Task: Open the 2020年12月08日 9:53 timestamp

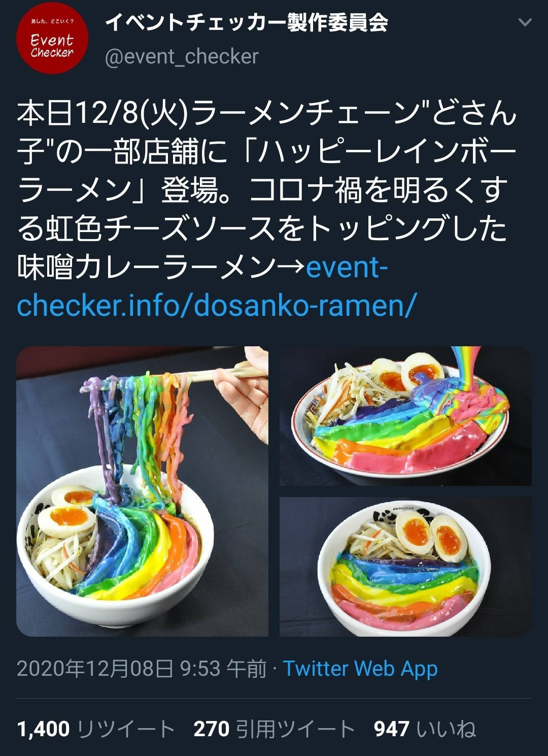Action: coord(142,669)
